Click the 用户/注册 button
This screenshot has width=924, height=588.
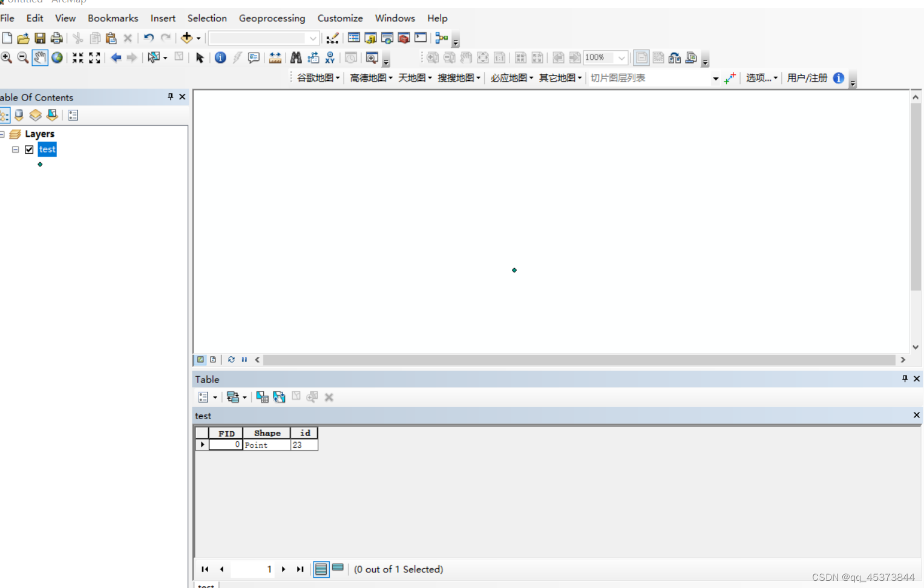pos(807,78)
